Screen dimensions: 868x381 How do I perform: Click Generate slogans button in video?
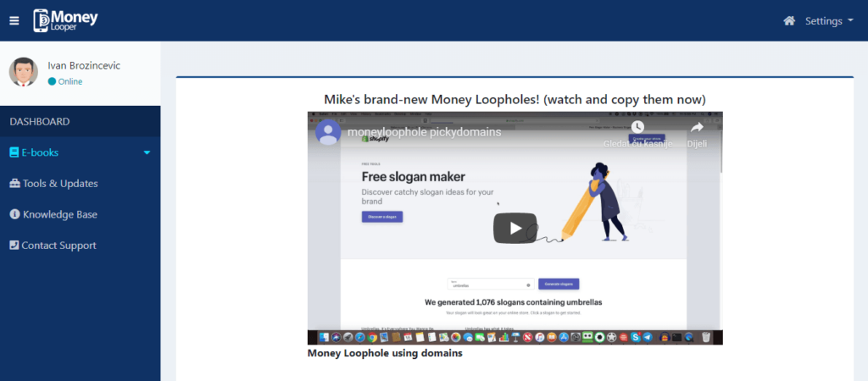559,284
